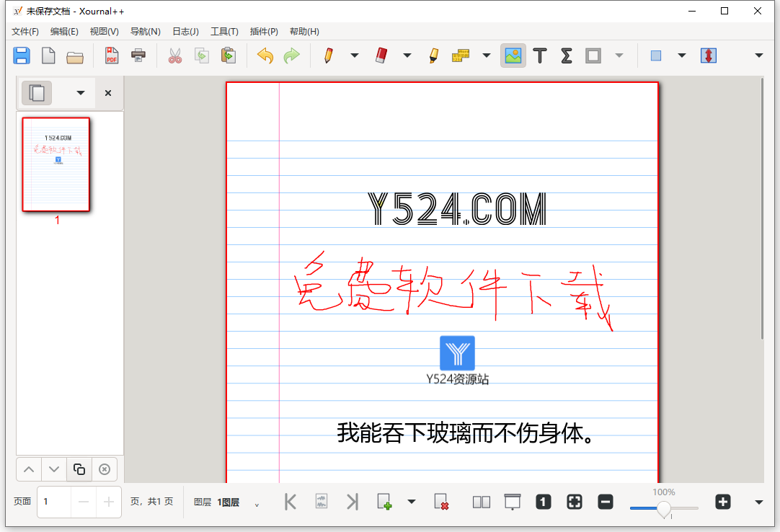Select the Eraser tool
The image size is (780, 532).
tap(381, 56)
